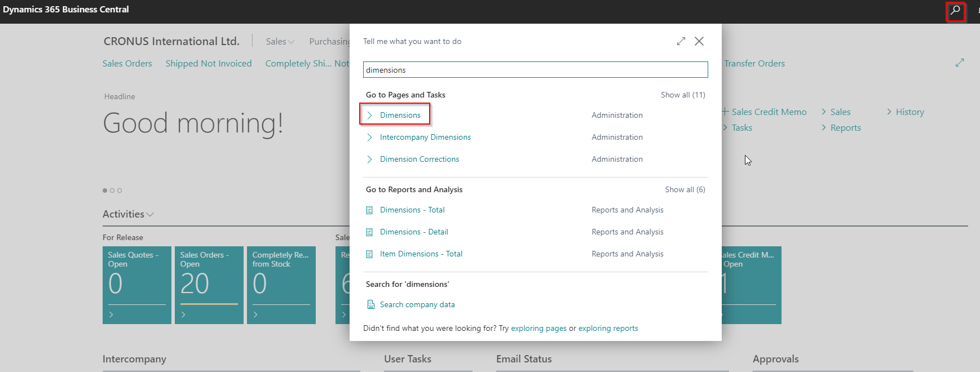980x372 pixels.
Task: Expand the Tell Me dialog to full size
Action: [681, 41]
